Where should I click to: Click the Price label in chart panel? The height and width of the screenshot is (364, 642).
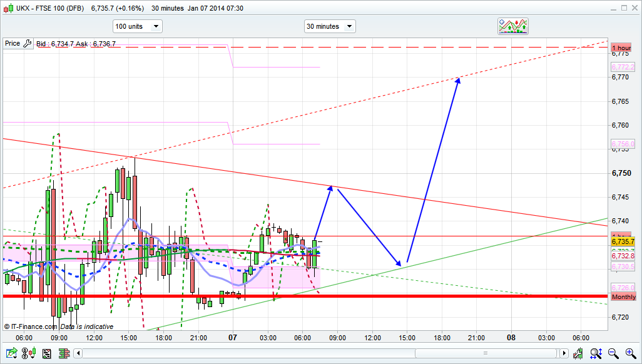(12, 44)
